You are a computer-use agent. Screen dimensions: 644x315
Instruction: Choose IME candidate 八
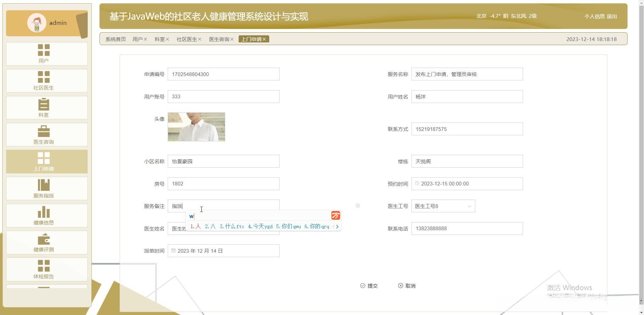point(210,226)
